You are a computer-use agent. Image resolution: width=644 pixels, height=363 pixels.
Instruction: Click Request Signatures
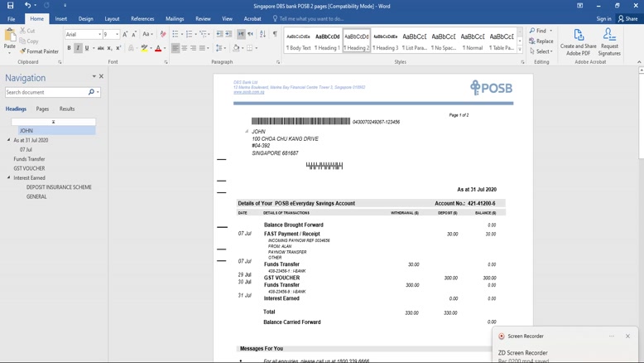(x=609, y=41)
